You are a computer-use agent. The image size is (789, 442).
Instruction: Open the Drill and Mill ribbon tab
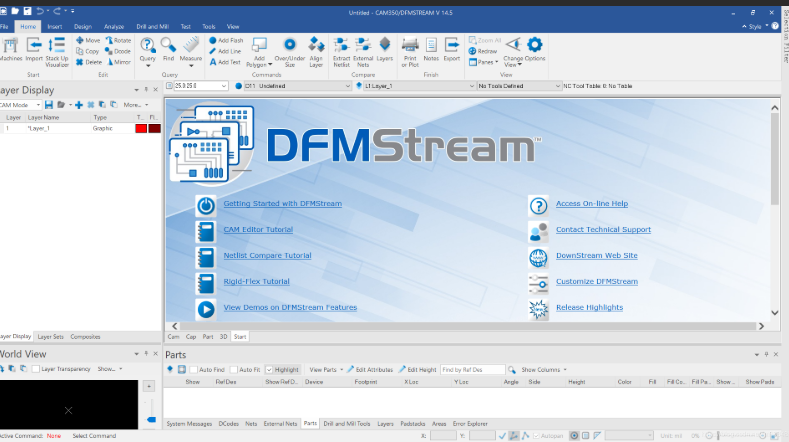point(152,27)
